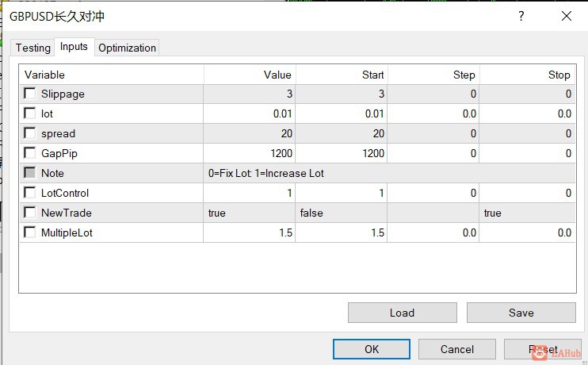Tick the NewTrade checkbox

pyautogui.click(x=29, y=213)
